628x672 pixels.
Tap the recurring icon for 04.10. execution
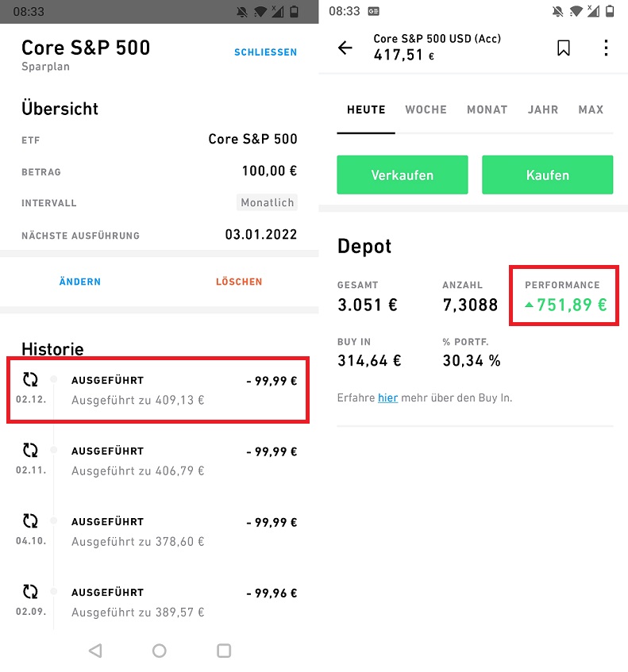coord(30,520)
